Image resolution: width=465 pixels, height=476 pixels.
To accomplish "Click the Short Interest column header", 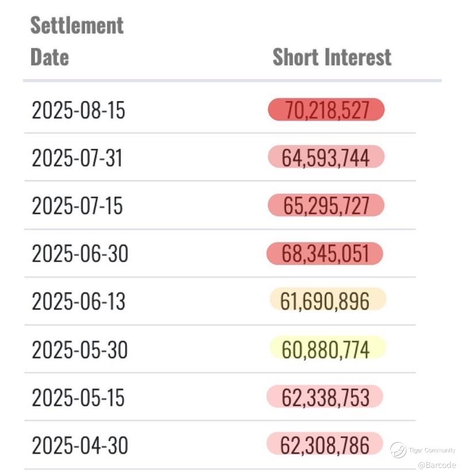I will [x=332, y=57].
